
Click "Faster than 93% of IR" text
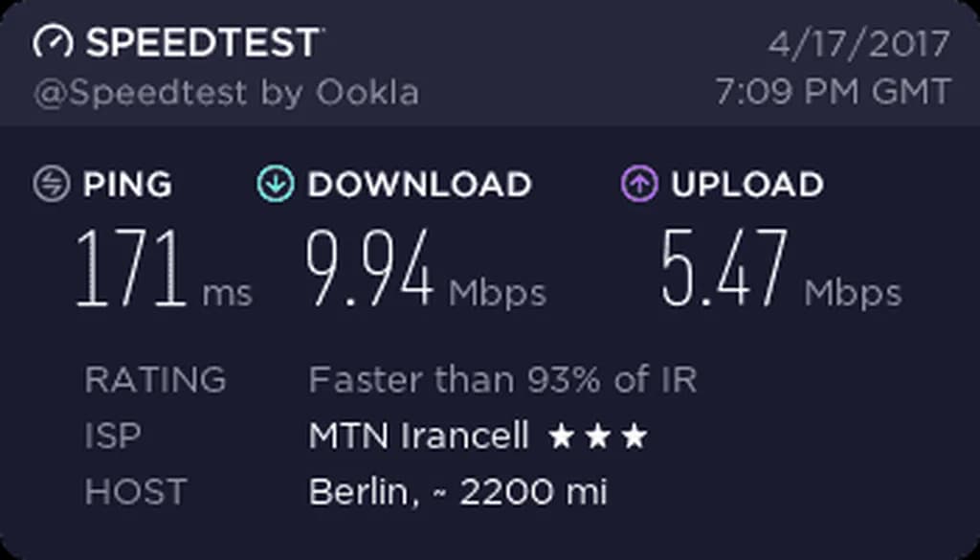click(502, 380)
